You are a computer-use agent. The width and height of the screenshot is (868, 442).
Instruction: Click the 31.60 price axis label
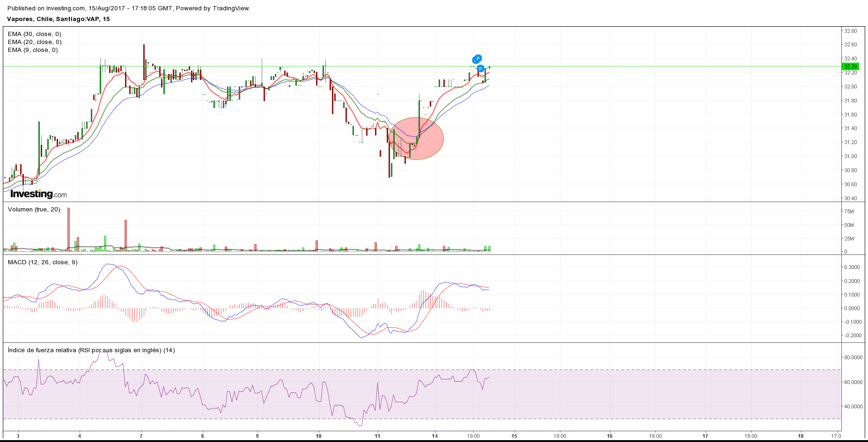[851, 115]
